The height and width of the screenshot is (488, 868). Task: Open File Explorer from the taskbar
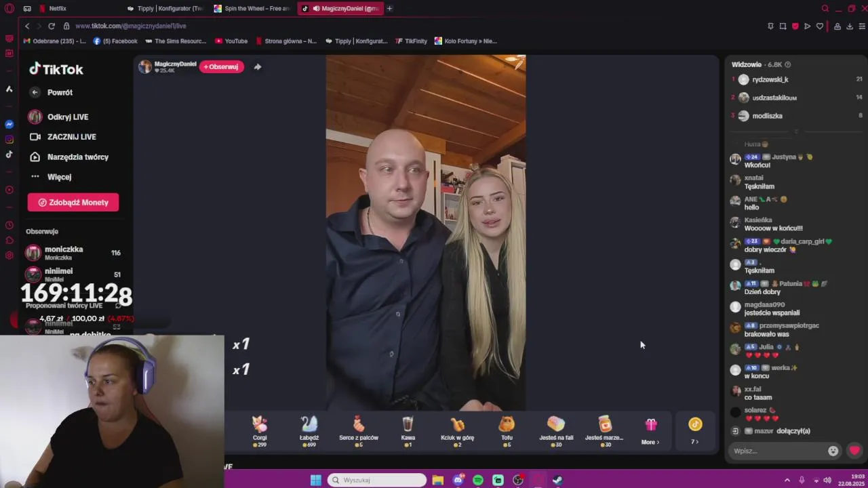tap(438, 480)
